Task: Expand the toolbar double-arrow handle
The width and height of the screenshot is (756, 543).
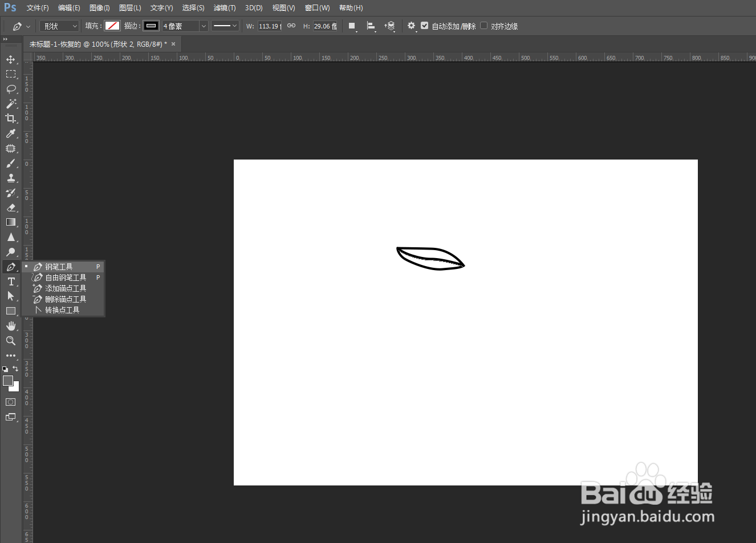Action: point(5,39)
